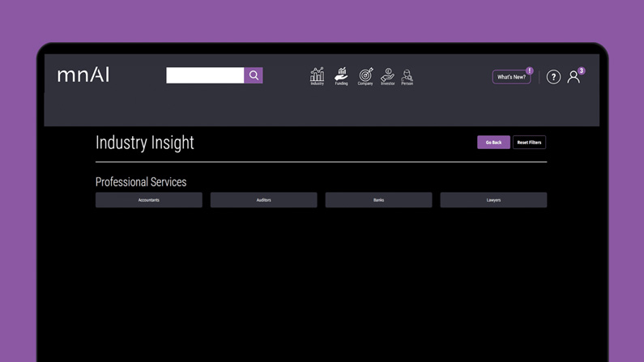Click the purple magnifying glass search button

[x=254, y=75]
